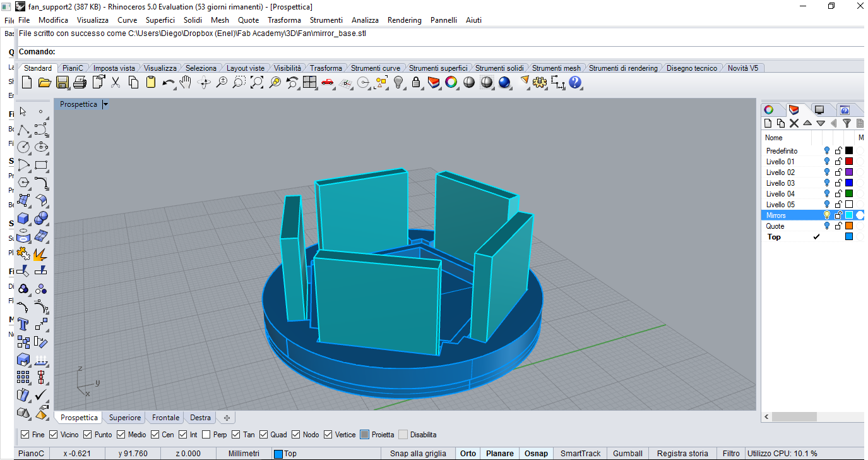
Task: Click the Mirrors layer color swatch
Action: point(849,215)
